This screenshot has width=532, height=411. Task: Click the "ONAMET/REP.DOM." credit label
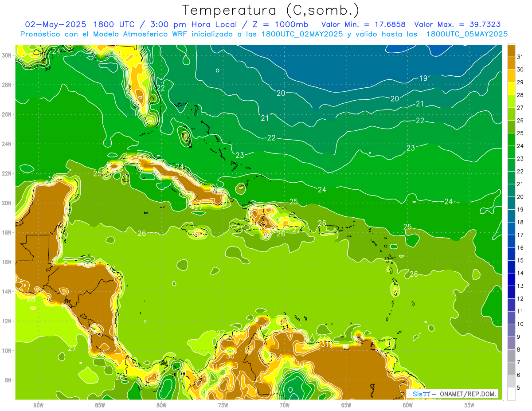pos(469,394)
